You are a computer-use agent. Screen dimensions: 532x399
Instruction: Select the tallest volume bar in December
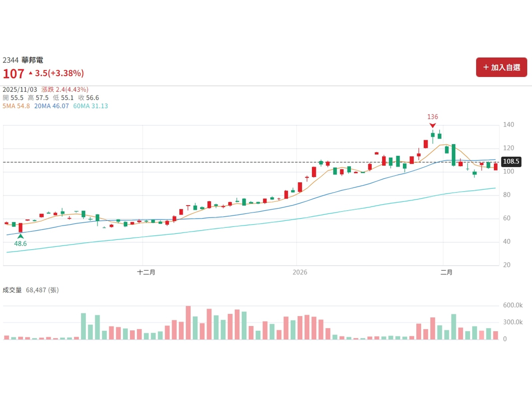click(188, 323)
